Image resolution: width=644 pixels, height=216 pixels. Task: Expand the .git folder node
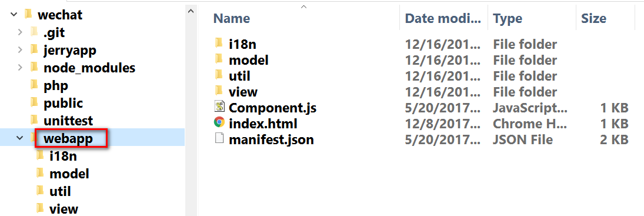pos(20,32)
